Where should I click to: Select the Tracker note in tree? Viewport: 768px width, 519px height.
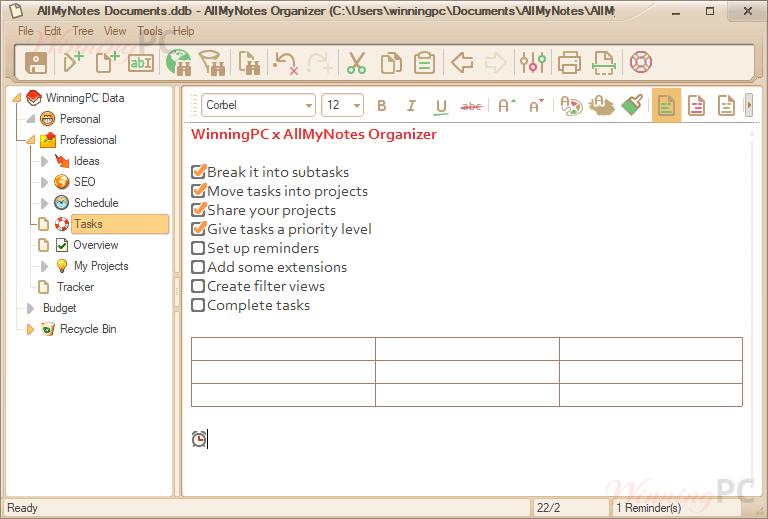click(x=75, y=287)
